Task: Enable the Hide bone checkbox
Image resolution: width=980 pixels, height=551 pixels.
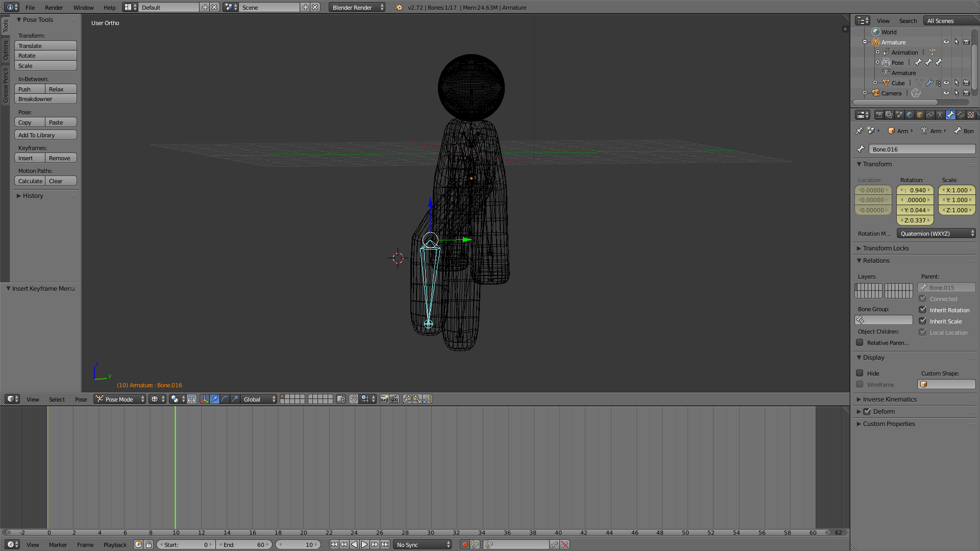Action: click(860, 373)
